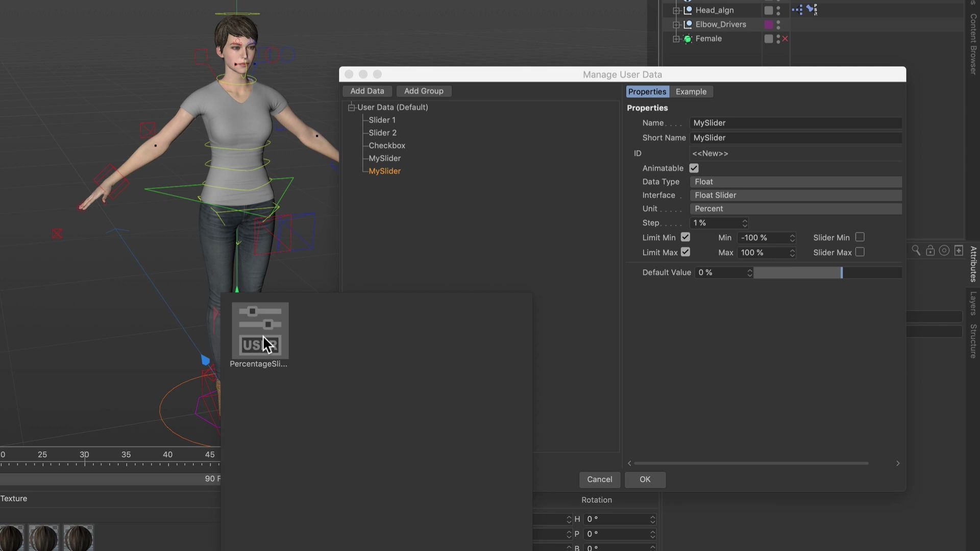Click the Default Value slider bar
The height and width of the screenshot is (551, 980).
tap(827, 272)
